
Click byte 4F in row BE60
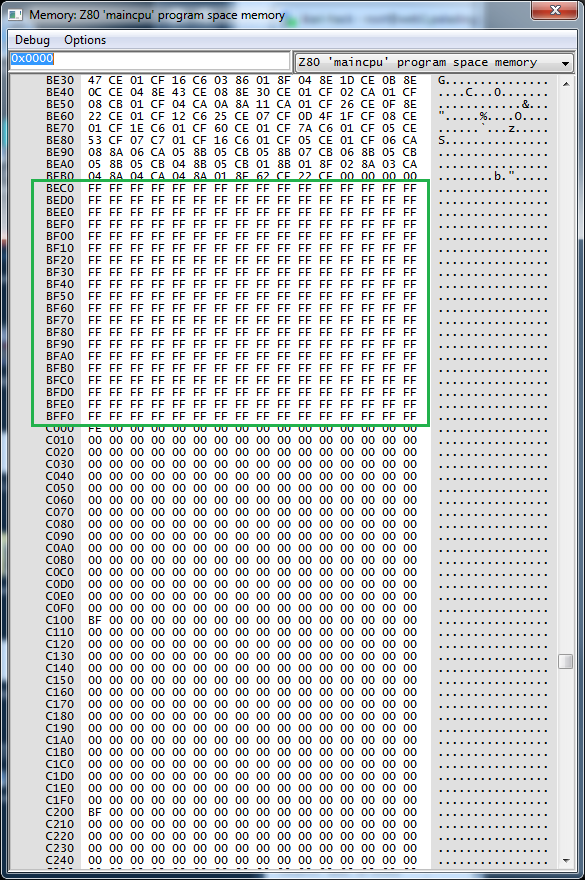(326, 116)
